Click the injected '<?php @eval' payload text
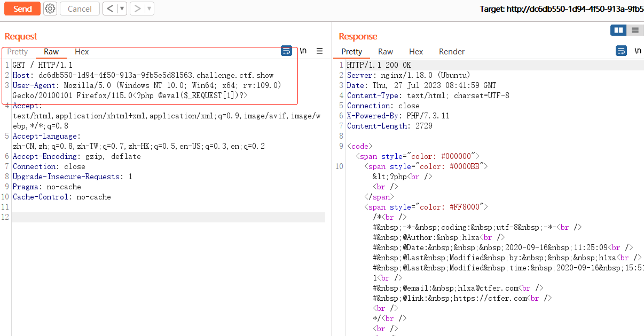644x336 pixels. (191, 95)
